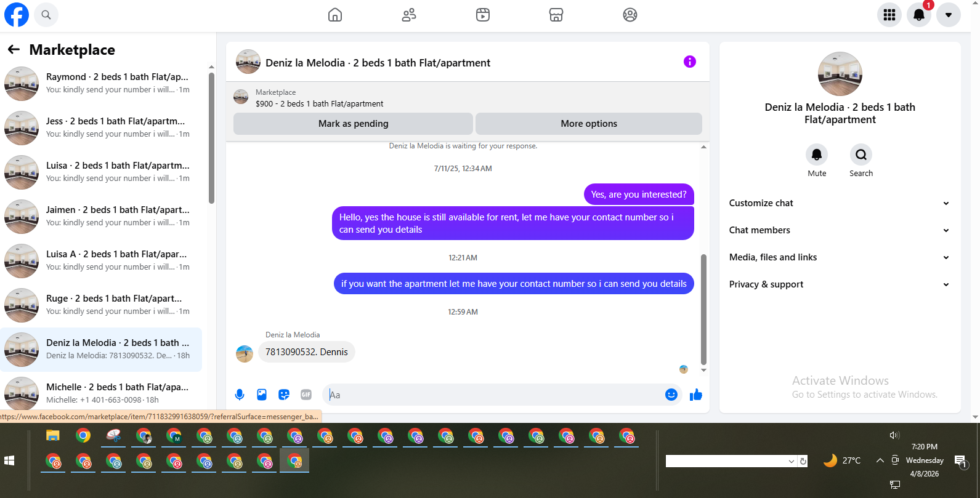Click conversation list scrollbar
This screenshot has width=980, height=498.
[x=211, y=139]
